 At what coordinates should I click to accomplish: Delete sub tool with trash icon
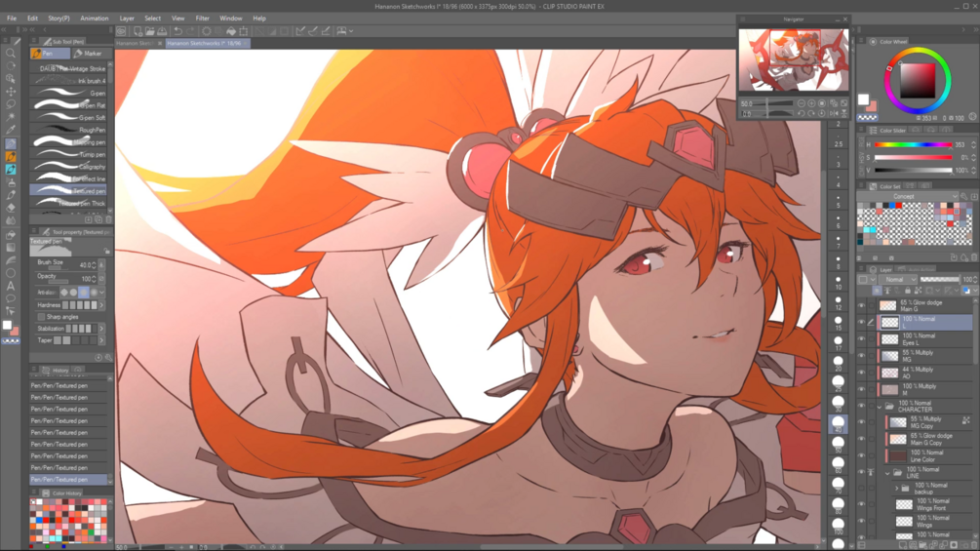coord(108,219)
